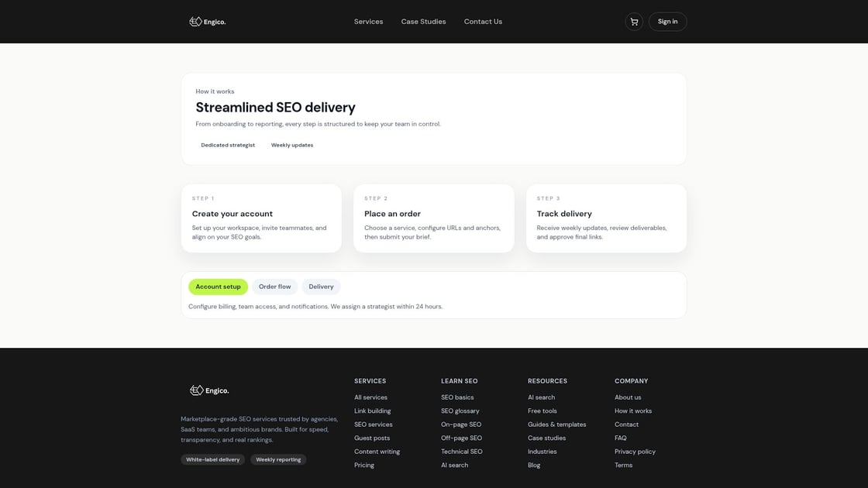
Task: Open the Privacy policy link
Action: (635, 450)
